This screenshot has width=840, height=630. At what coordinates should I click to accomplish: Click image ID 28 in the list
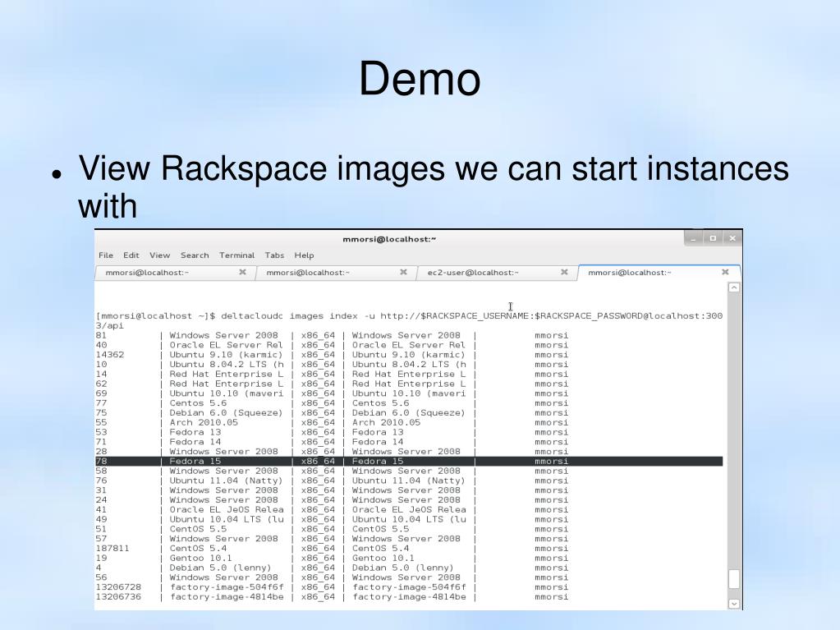[x=101, y=452]
